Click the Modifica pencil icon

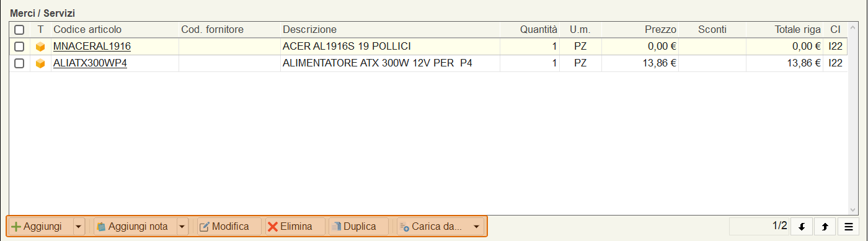click(x=204, y=227)
